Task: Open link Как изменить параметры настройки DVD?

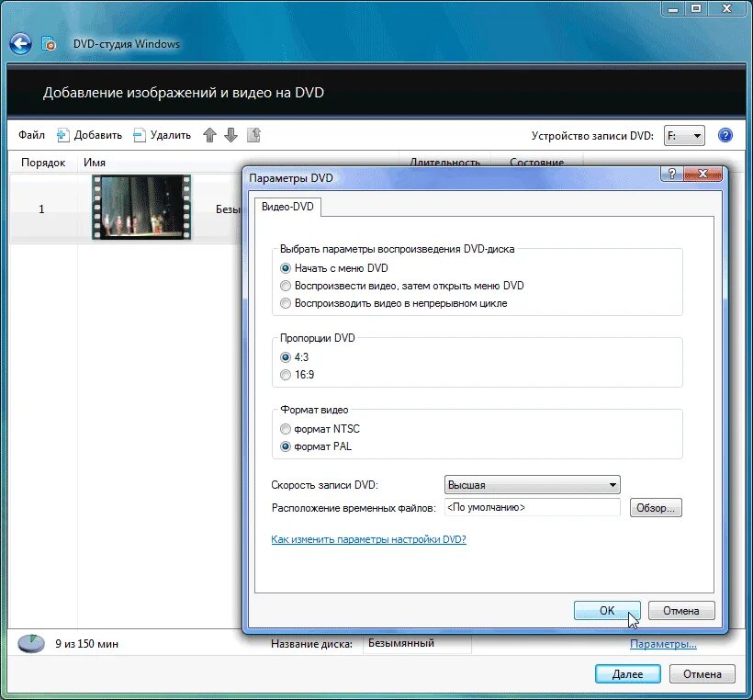Action: pos(368,539)
